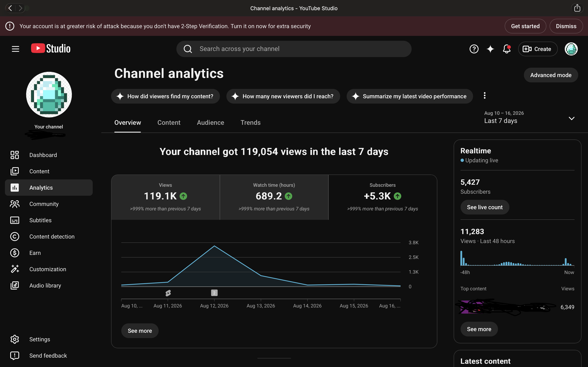
Task: Open the hamburger navigation menu
Action: [15, 49]
